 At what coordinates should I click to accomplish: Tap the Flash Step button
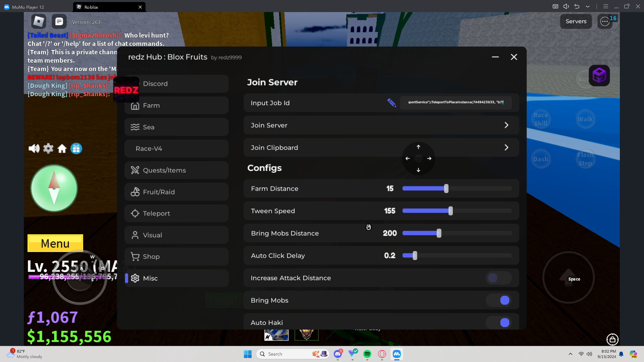click(x=585, y=159)
